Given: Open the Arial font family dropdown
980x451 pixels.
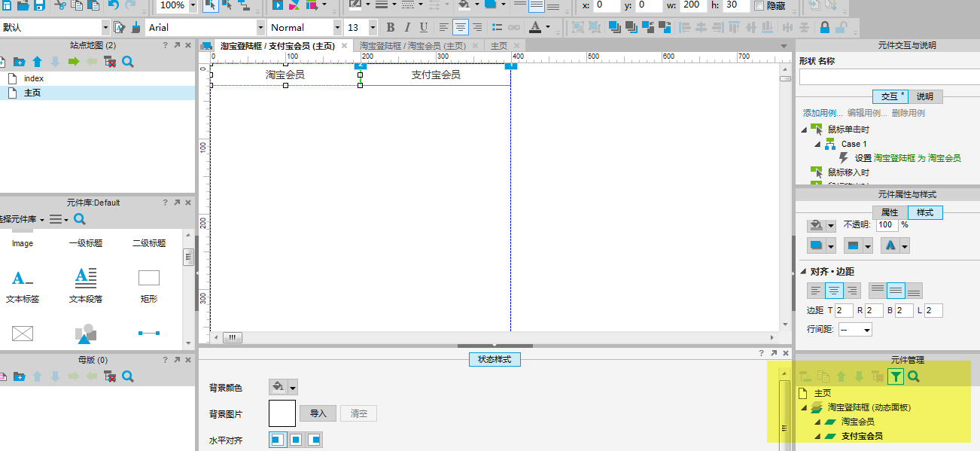Looking at the screenshot, I should pyautogui.click(x=260, y=27).
